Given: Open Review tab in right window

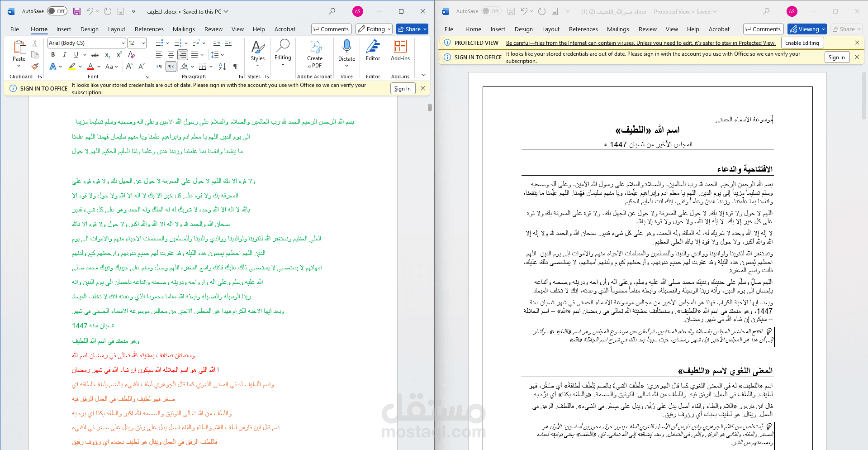Looking at the screenshot, I should pos(648,29).
